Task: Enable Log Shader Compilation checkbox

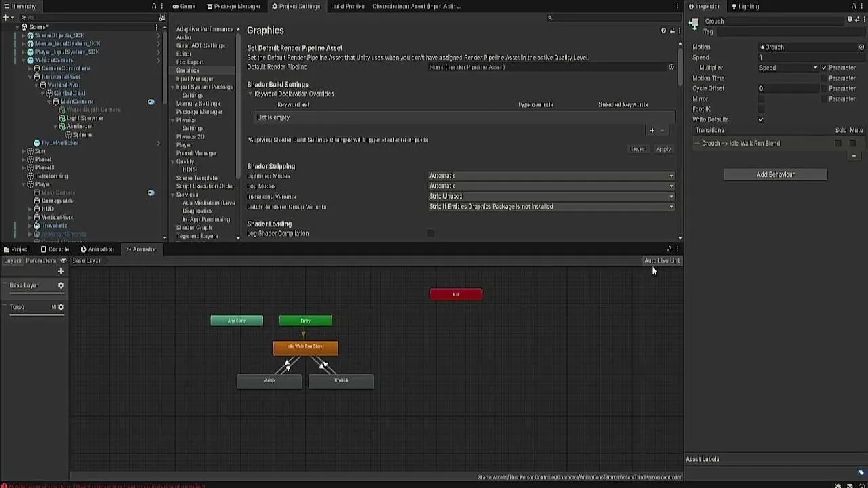Action: point(431,233)
